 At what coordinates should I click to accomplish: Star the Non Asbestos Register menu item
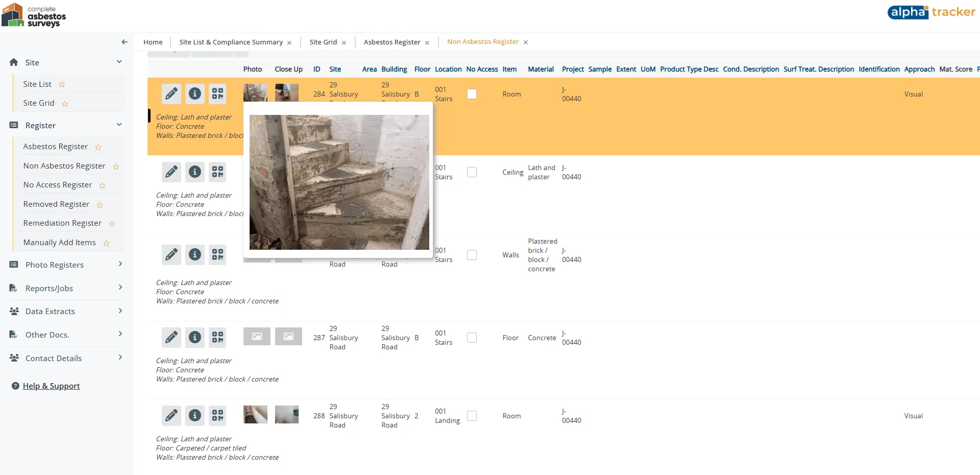coord(116,167)
